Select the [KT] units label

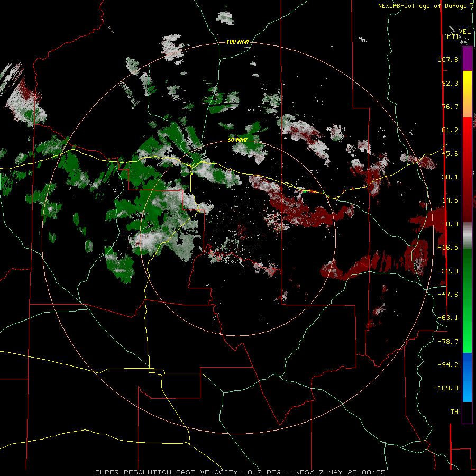(x=451, y=36)
